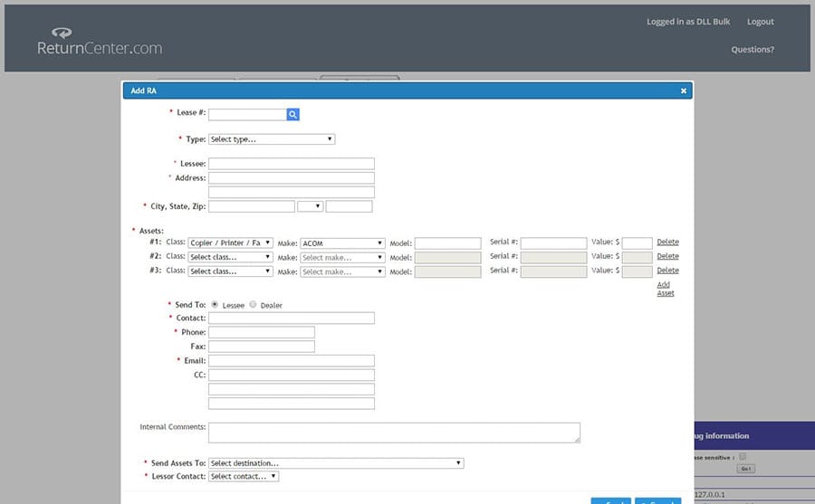This screenshot has width=815, height=504.
Task: Click asset #1 Value field
Action: pyautogui.click(x=638, y=243)
